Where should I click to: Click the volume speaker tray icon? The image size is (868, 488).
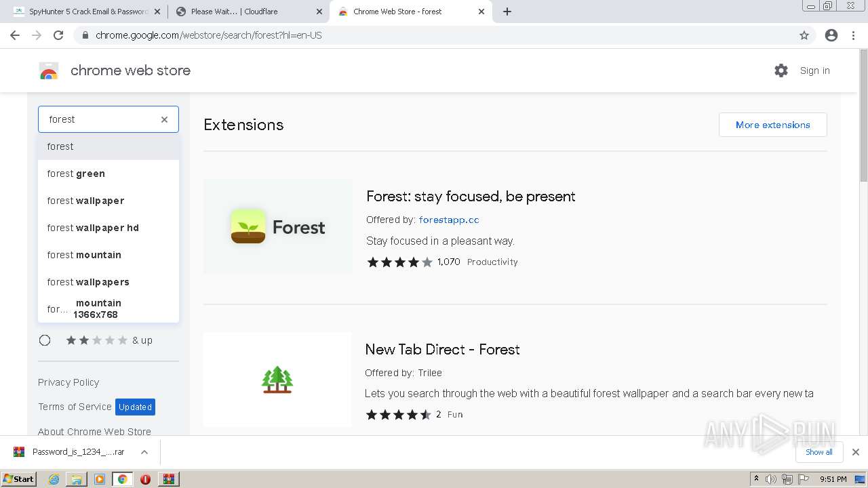coord(771,479)
